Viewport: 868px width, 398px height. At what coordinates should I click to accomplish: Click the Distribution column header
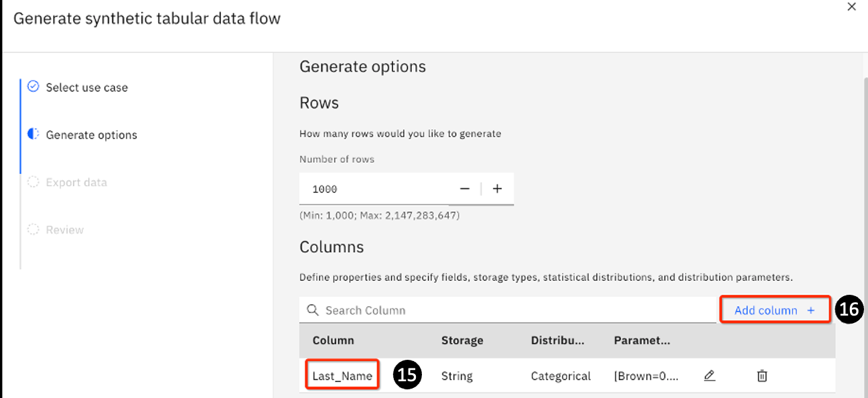point(557,340)
